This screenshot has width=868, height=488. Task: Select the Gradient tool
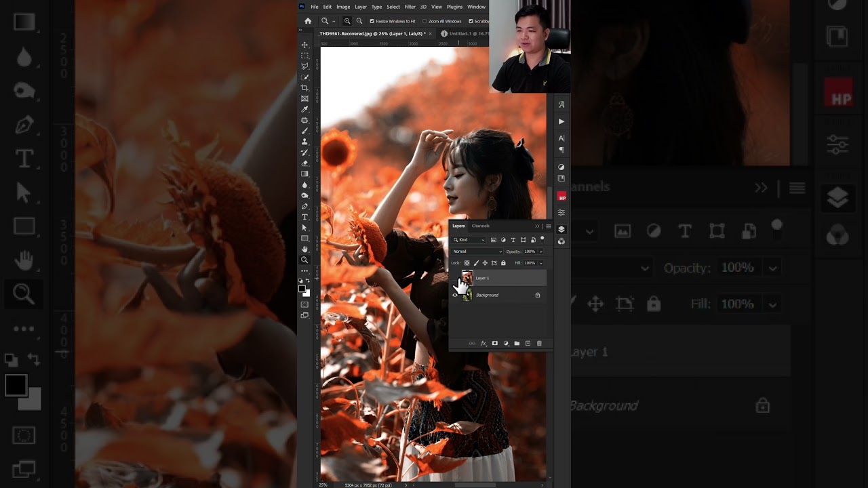[x=304, y=174]
